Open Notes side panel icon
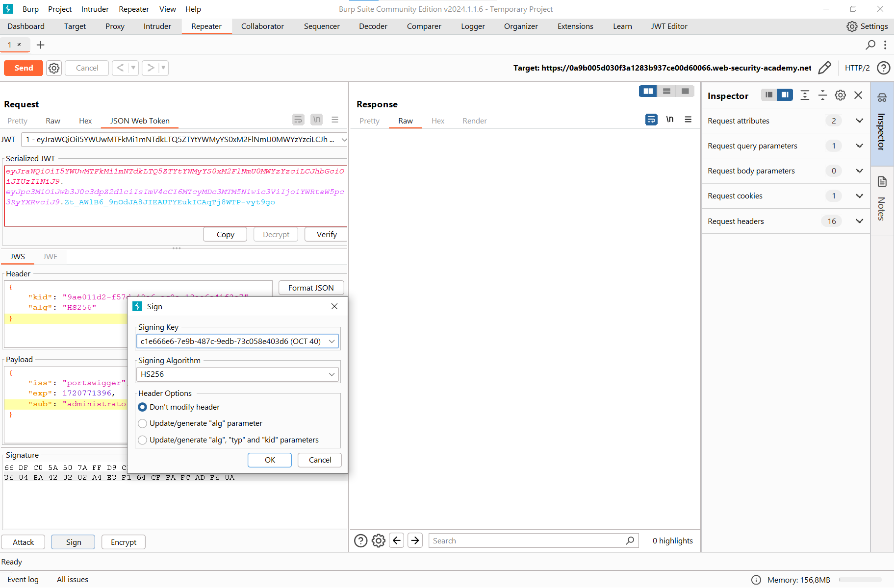 tap(882, 182)
